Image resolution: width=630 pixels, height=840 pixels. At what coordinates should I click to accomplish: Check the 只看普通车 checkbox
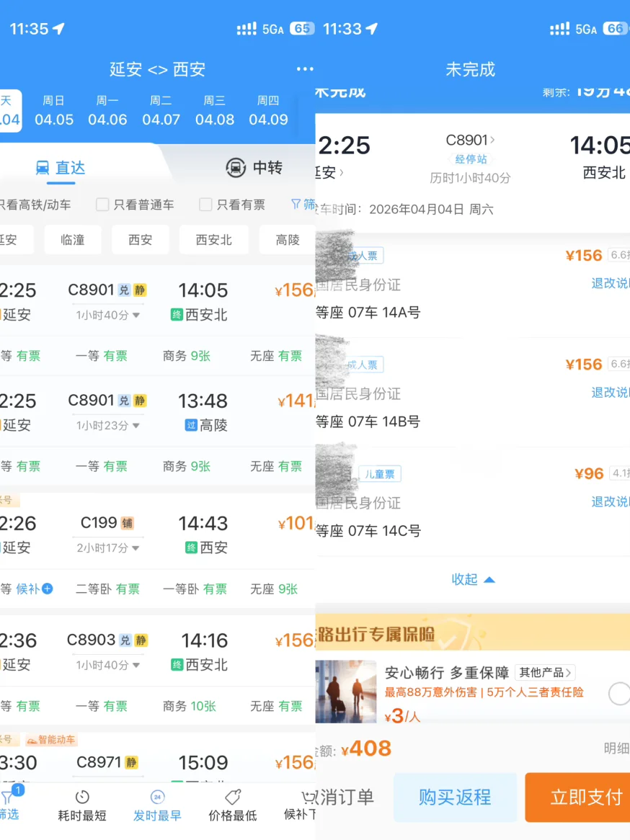[x=102, y=205]
